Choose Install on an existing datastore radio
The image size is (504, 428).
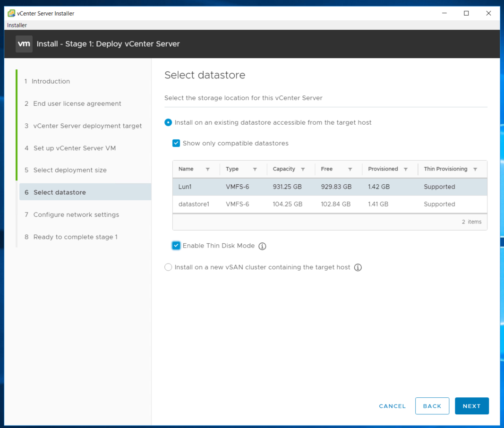pyautogui.click(x=168, y=122)
